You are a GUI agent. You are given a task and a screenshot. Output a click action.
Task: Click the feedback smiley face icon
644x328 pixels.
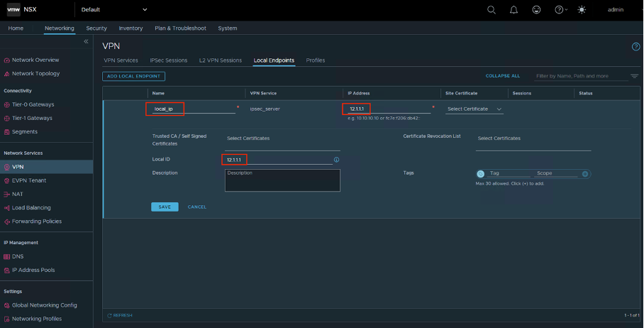(x=536, y=10)
